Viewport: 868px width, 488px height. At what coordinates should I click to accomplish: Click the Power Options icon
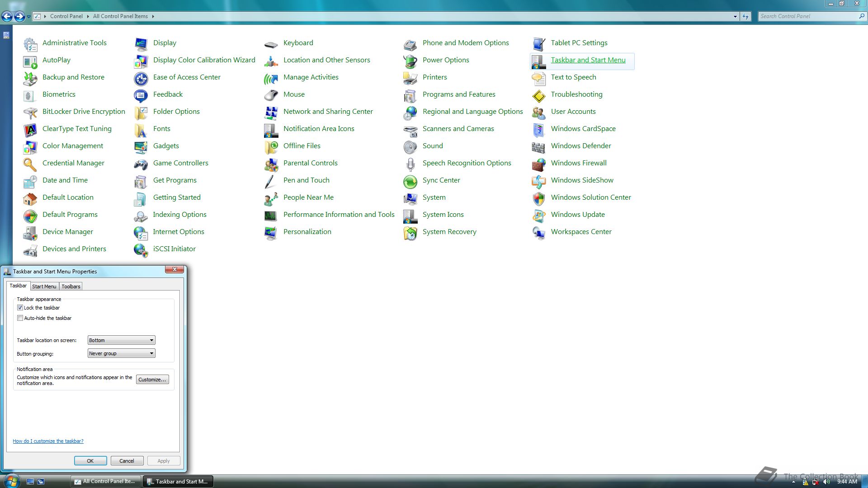410,61
